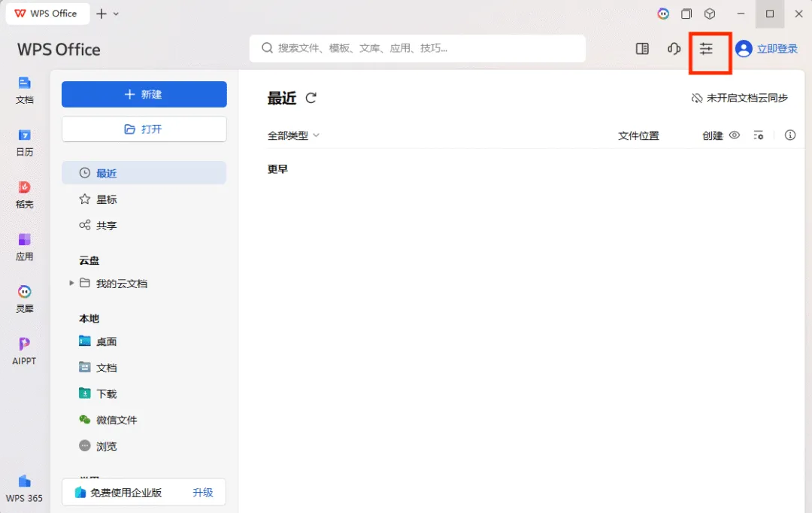Image resolution: width=812 pixels, height=513 pixels.
Task: Expand the 全部类型 filter dropdown
Action: coord(293,135)
